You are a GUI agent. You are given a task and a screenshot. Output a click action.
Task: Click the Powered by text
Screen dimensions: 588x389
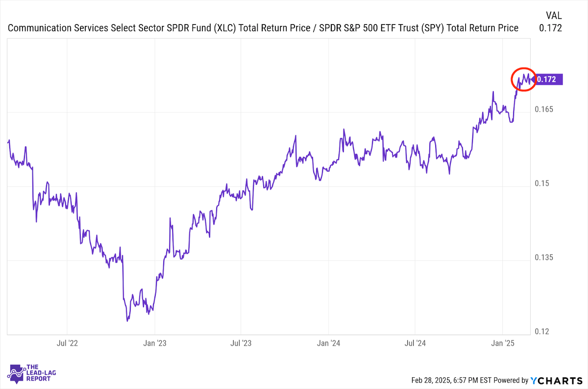(511, 380)
